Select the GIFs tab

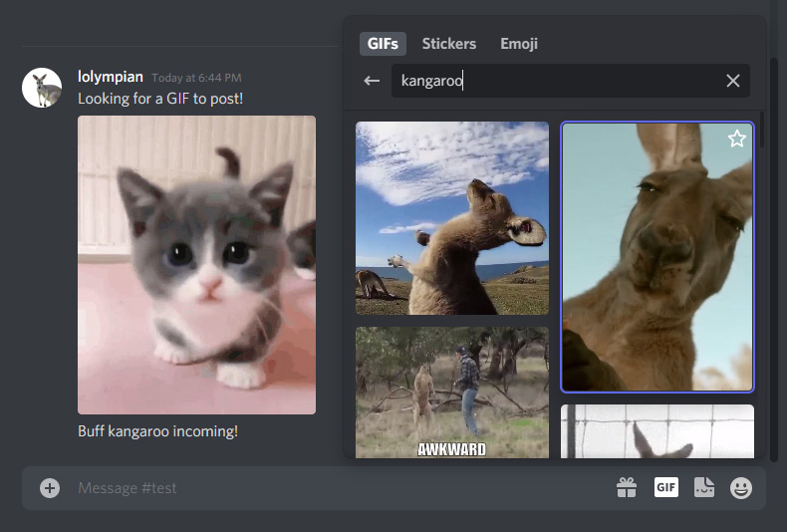click(x=383, y=44)
